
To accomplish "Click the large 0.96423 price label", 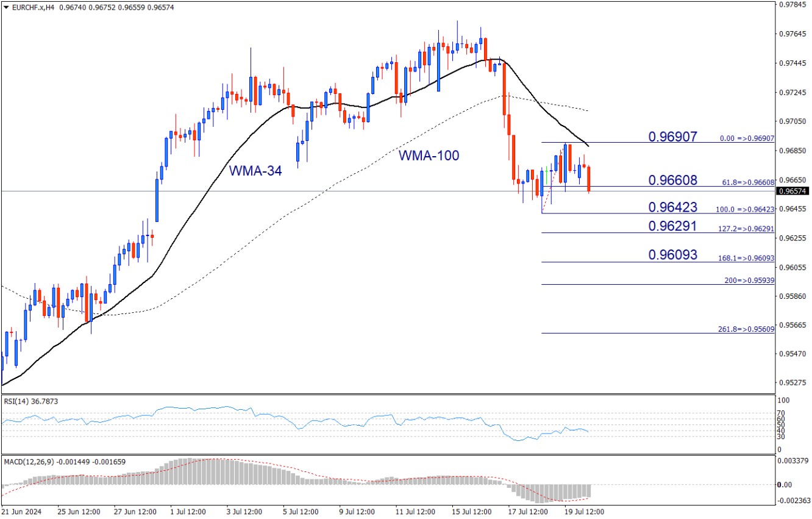I will [672, 207].
